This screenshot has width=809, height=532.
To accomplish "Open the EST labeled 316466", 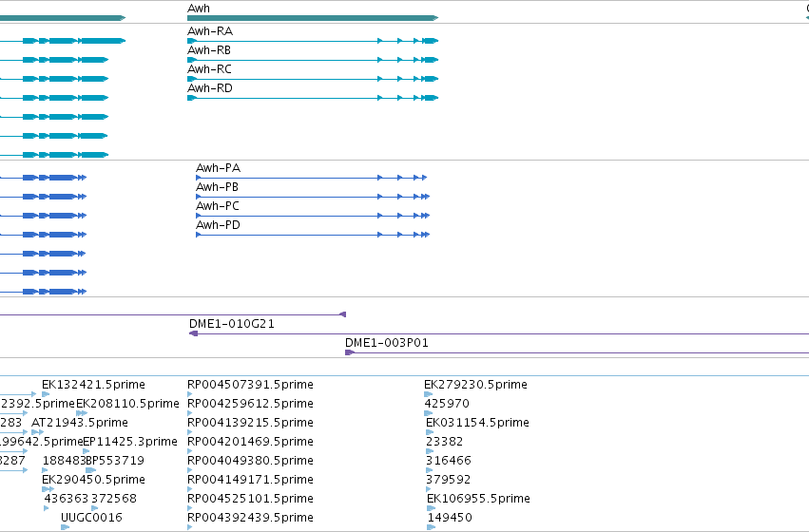I will [x=449, y=461].
